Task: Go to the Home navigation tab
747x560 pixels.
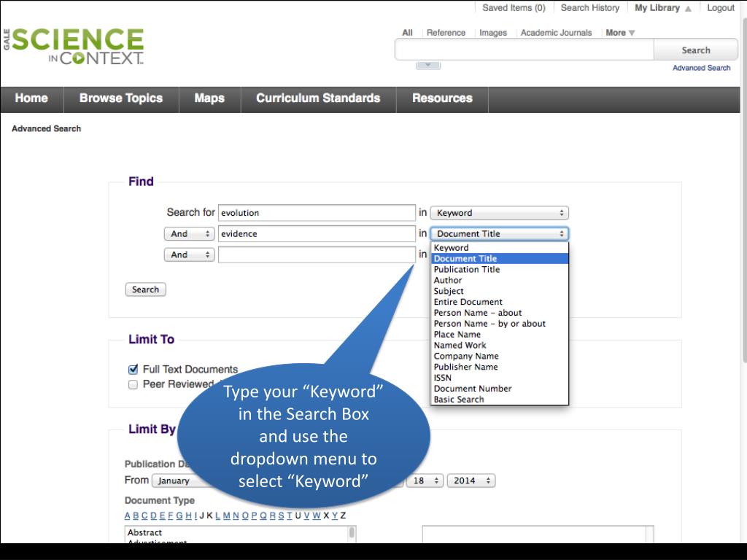Action: coord(31,98)
